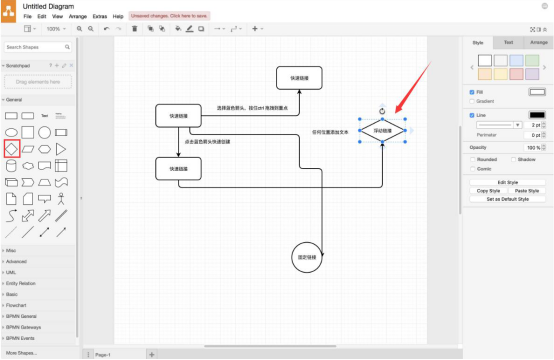Open the line style dropdown
This screenshot has height=360, width=554.
pos(499,125)
